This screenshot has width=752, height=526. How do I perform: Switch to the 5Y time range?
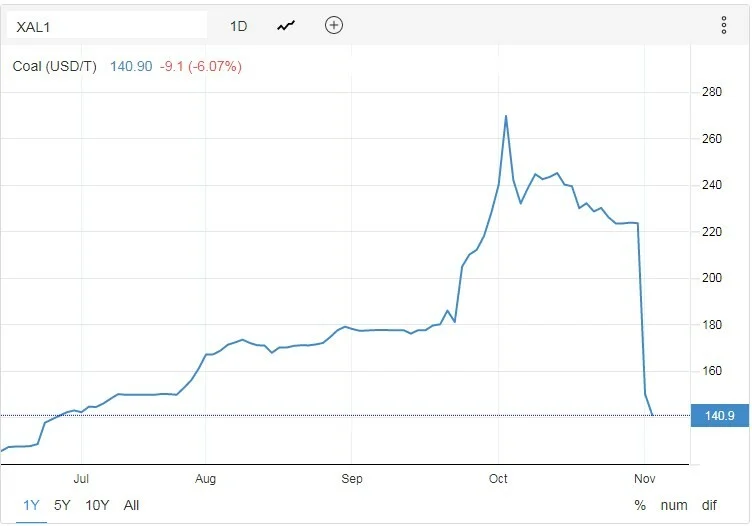tap(62, 505)
